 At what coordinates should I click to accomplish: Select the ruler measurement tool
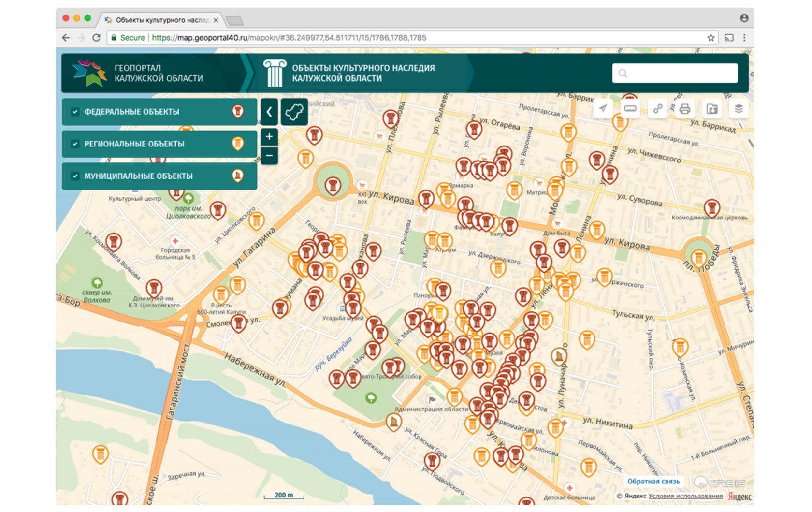630,108
